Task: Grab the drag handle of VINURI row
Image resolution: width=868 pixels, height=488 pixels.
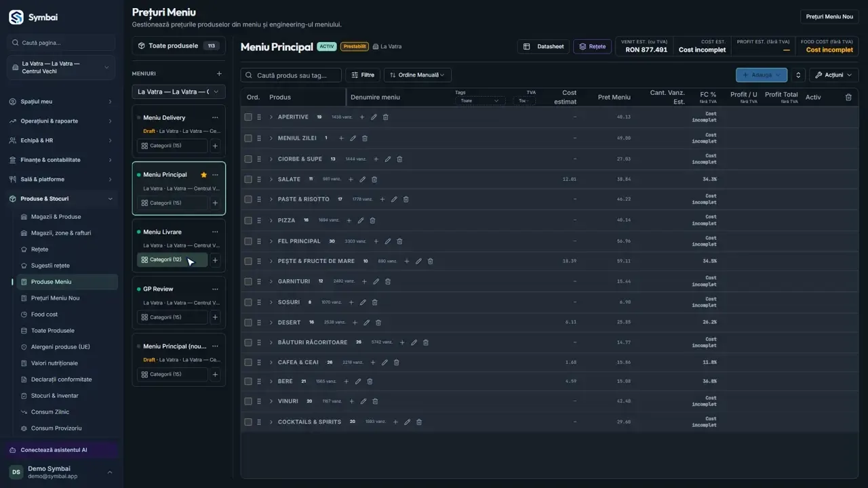Action: (259, 402)
